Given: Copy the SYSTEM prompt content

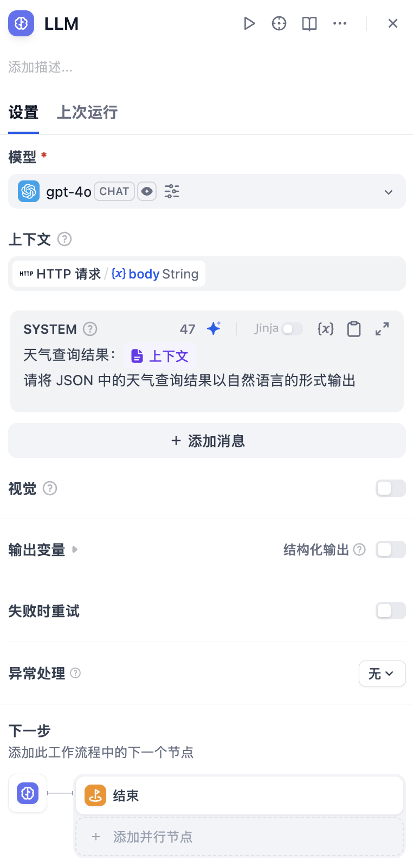Looking at the screenshot, I should 354,329.
